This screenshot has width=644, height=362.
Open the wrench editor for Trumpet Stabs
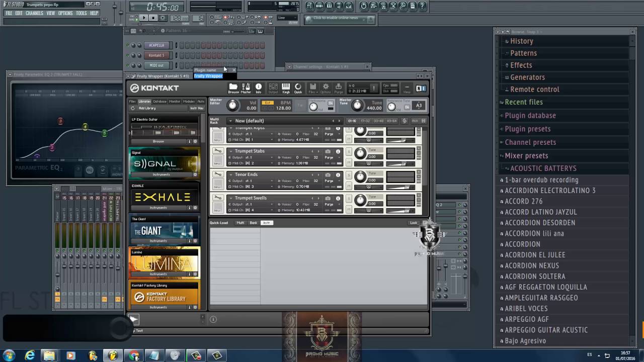pos(217,151)
